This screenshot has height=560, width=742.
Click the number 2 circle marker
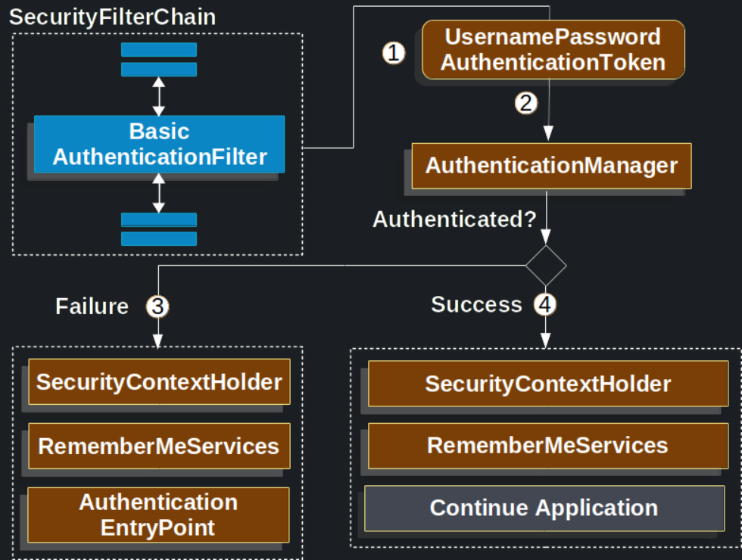525,102
